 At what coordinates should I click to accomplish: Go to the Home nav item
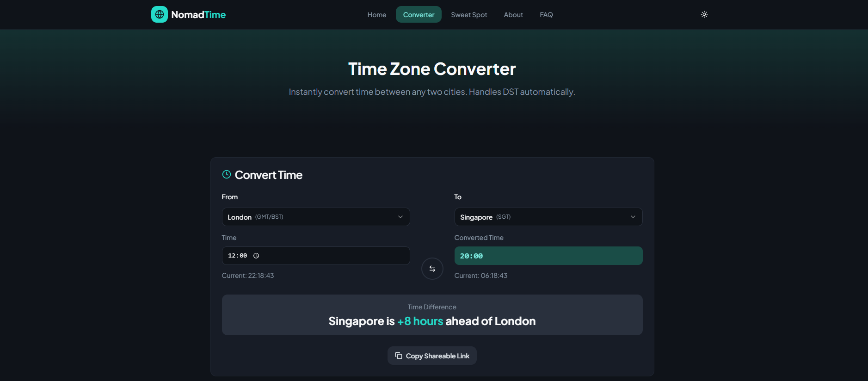tap(377, 15)
